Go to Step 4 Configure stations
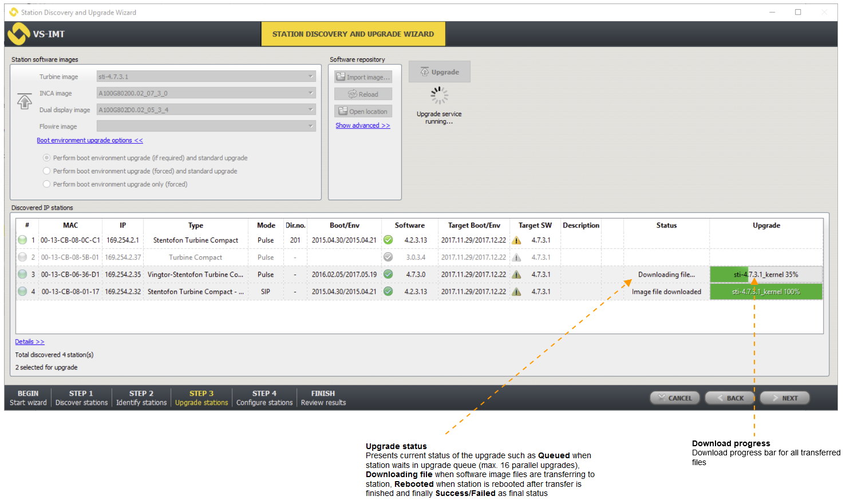 click(264, 398)
